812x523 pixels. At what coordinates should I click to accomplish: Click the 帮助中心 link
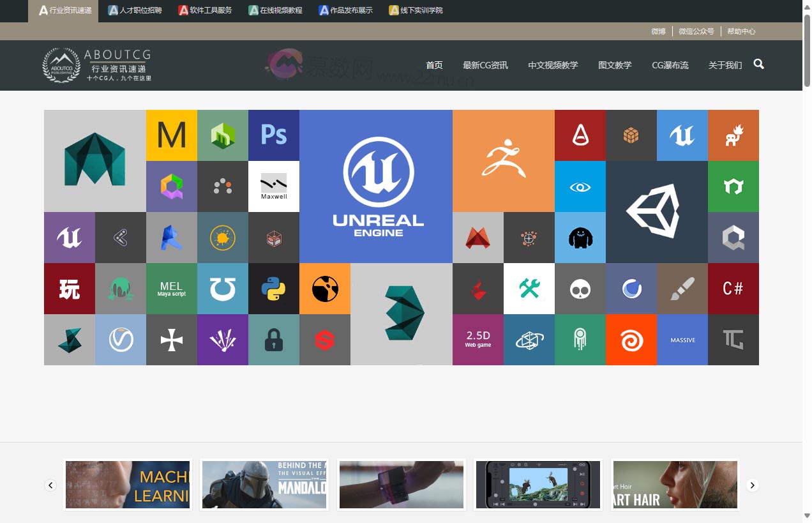tap(741, 31)
